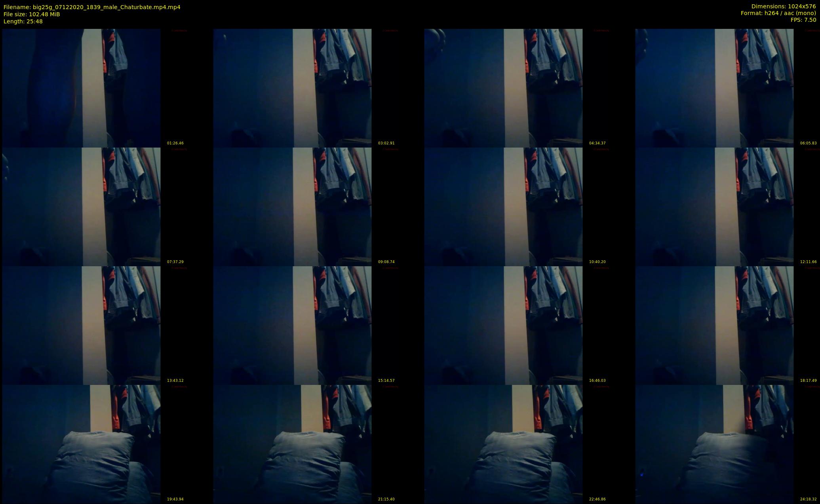Click the File size 102.48 MiB label
This screenshot has width=820, height=504.
32,14
